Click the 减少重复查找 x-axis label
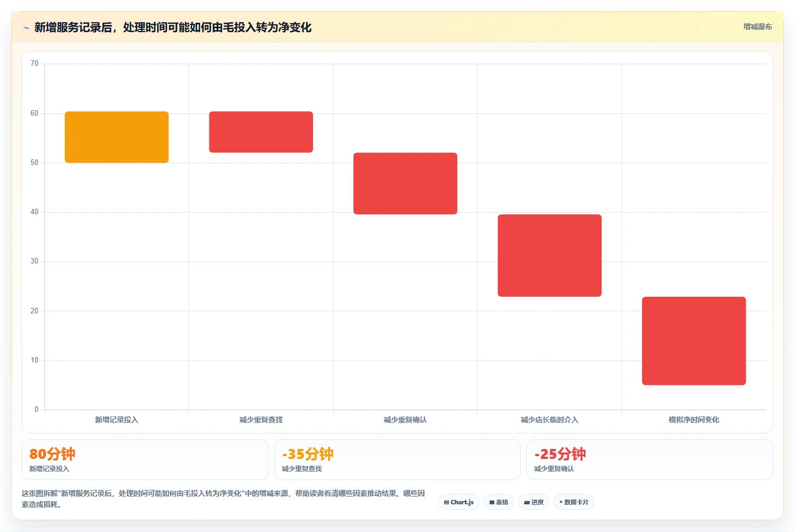This screenshot has height=532, width=795. [261, 420]
